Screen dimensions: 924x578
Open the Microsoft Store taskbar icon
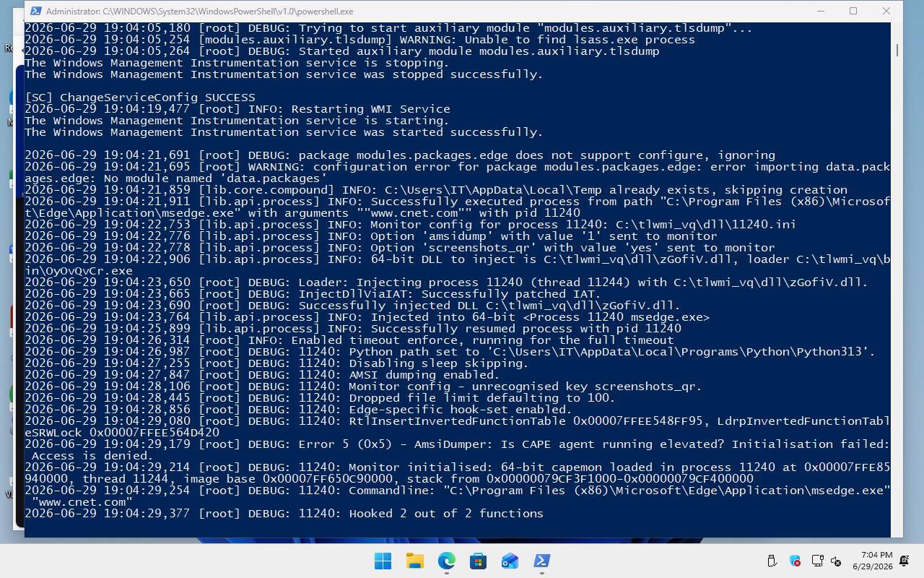click(478, 561)
